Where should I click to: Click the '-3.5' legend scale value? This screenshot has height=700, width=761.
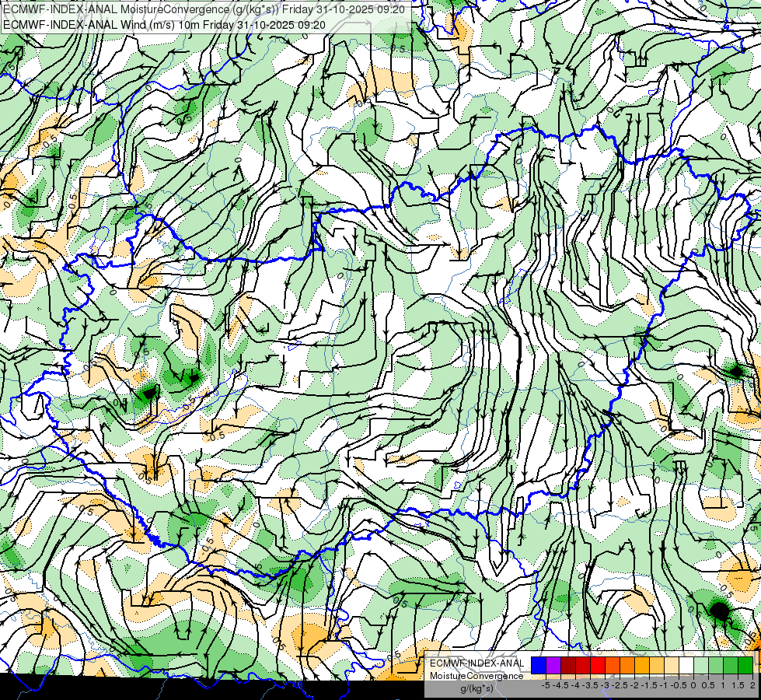point(590,685)
